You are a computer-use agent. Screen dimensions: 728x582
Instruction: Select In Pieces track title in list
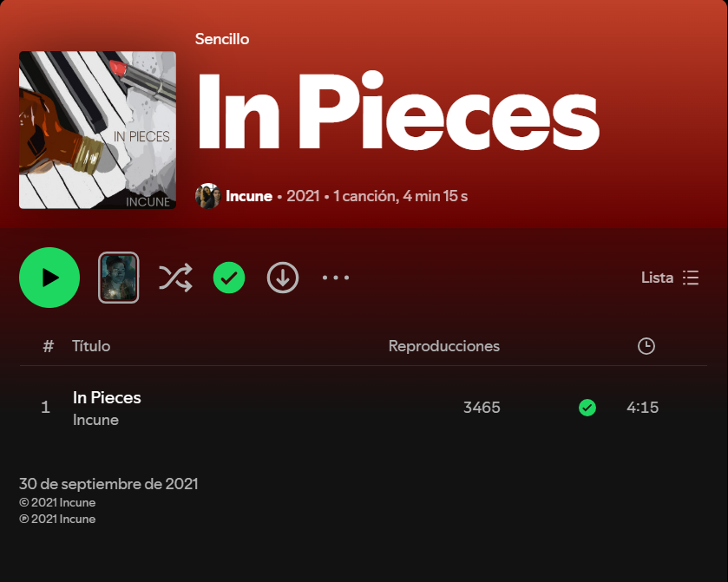click(107, 398)
